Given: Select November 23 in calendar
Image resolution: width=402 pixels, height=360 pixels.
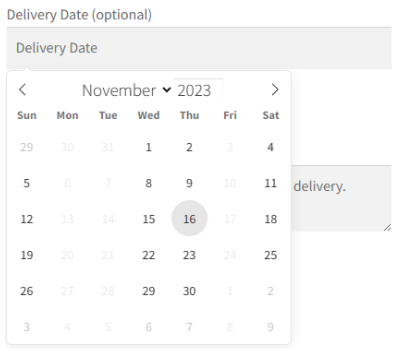Looking at the screenshot, I should (189, 255).
